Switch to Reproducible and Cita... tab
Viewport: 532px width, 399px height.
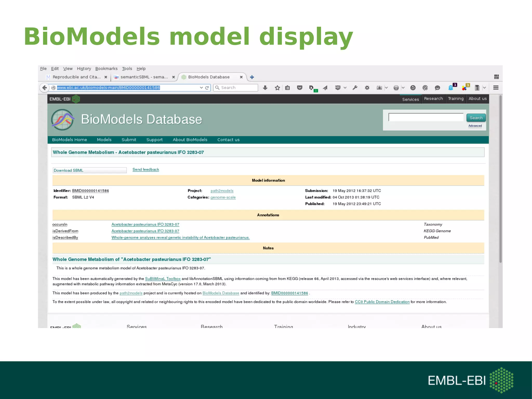(x=77, y=77)
